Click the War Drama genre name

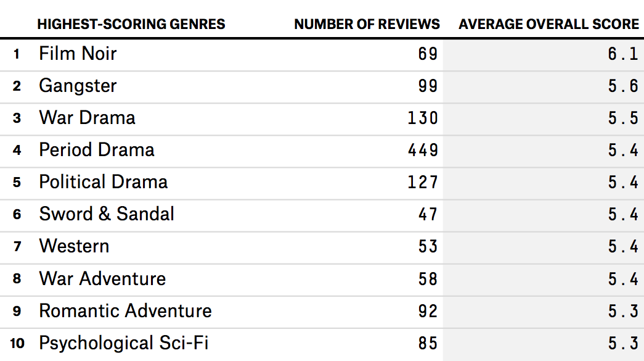[x=87, y=118]
